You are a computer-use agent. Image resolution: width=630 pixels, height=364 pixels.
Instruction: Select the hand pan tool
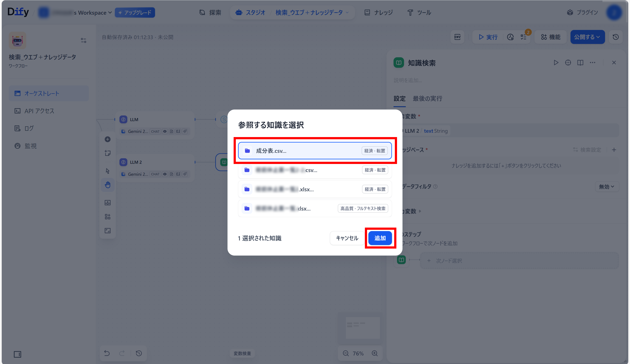[107, 185]
